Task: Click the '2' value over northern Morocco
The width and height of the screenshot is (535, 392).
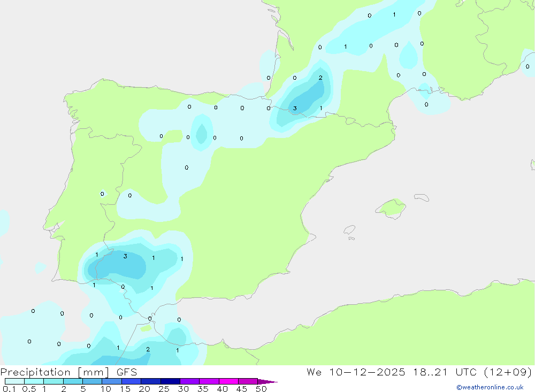Action: pyautogui.click(x=148, y=349)
